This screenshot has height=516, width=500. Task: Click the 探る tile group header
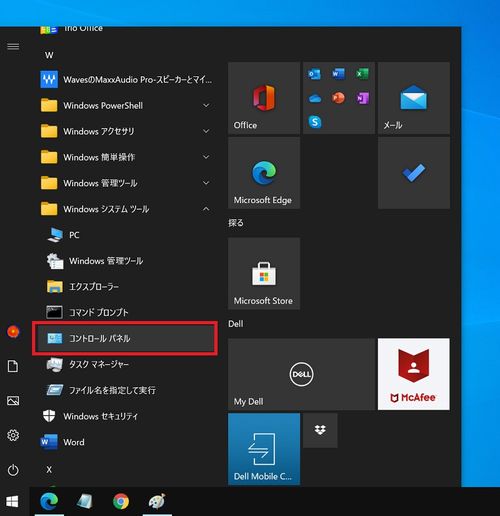click(x=236, y=223)
